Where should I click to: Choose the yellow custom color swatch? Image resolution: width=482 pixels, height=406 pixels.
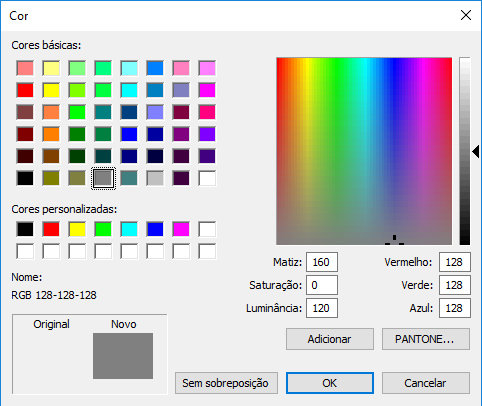[77, 229]
